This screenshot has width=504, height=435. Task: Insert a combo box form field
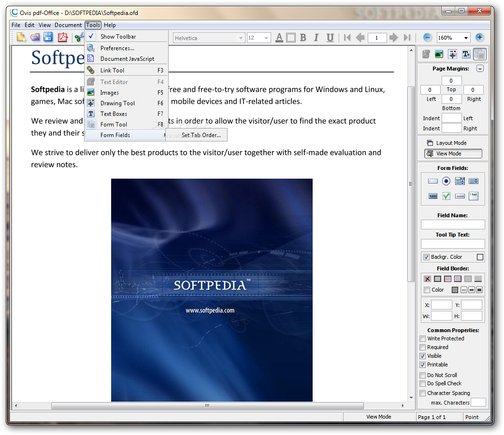click(x=460, y=182)
